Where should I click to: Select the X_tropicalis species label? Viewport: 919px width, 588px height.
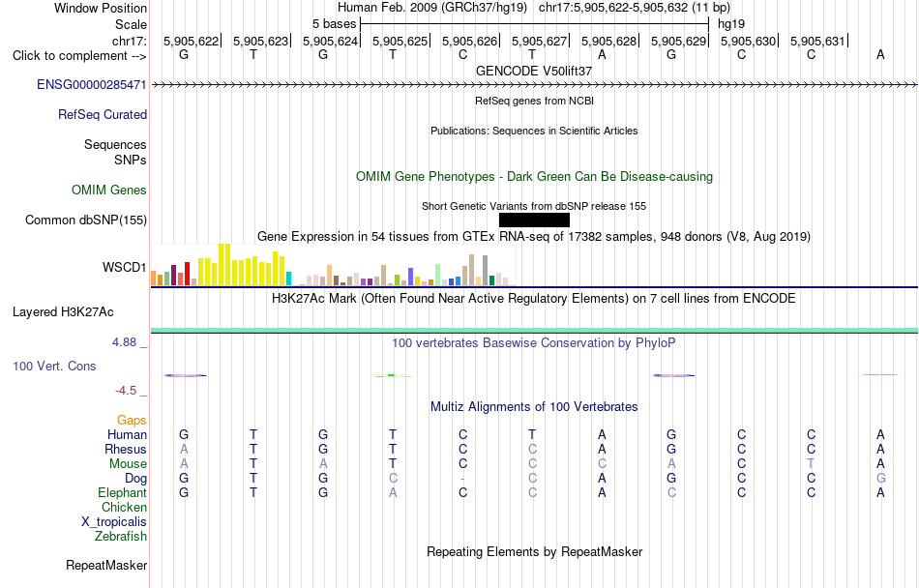coord(114,522)
